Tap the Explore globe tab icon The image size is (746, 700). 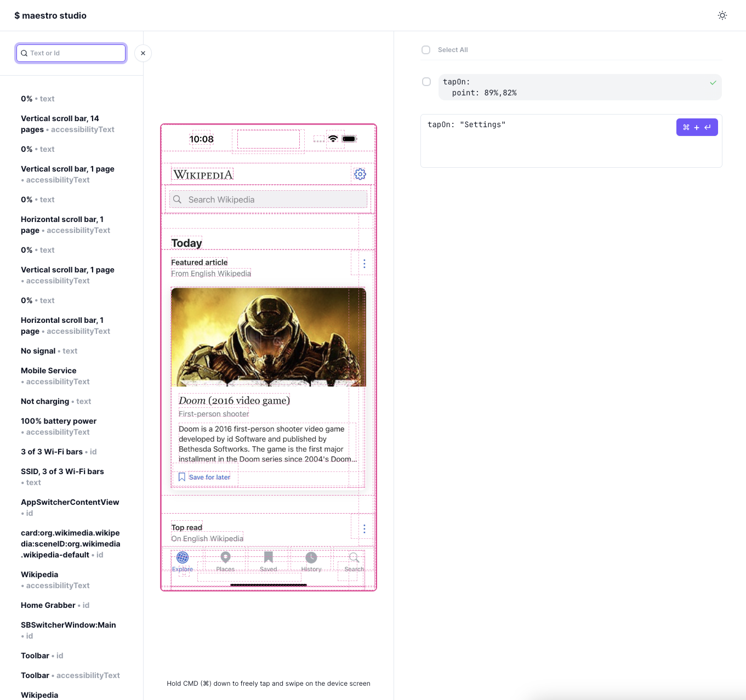tap(183, 557)
